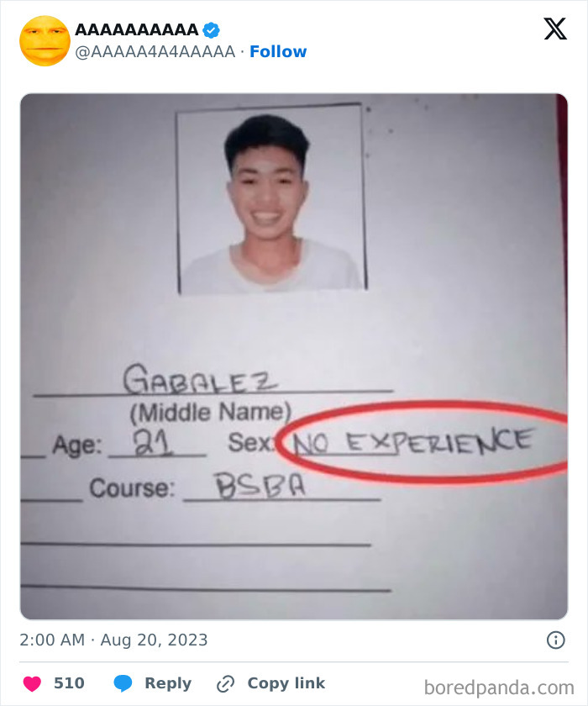Click the chain link copy icon
The image size is (588, 706).
click(225, 683)
